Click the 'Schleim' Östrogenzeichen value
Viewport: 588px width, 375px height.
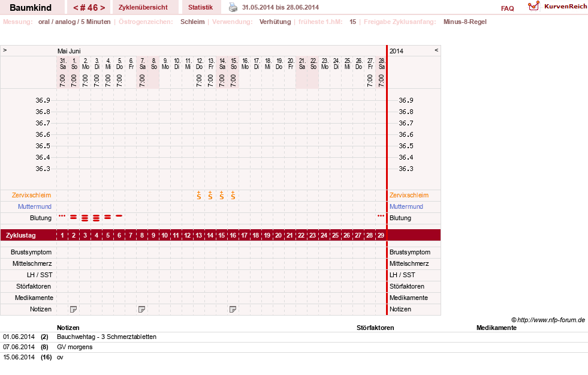192,22
